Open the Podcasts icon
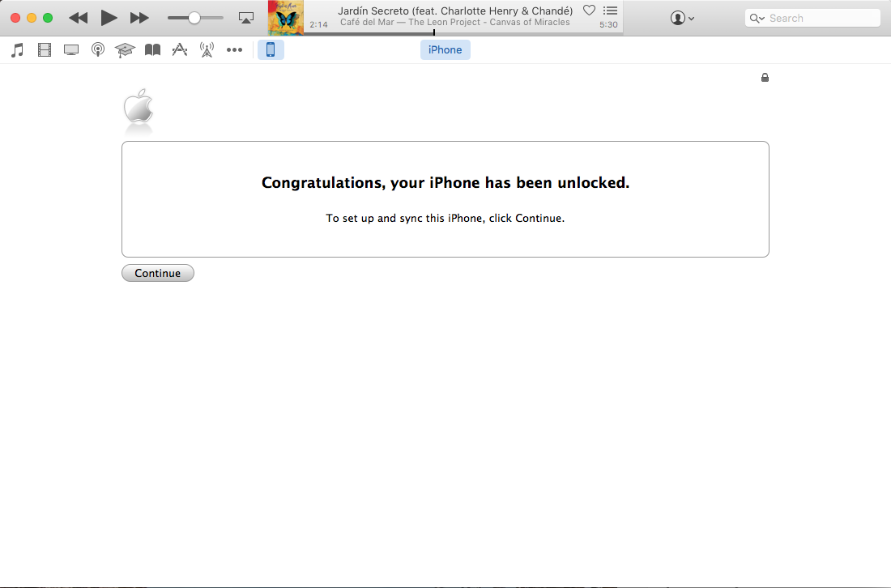This screenshot has width=891, height=588. coord(98,50)
